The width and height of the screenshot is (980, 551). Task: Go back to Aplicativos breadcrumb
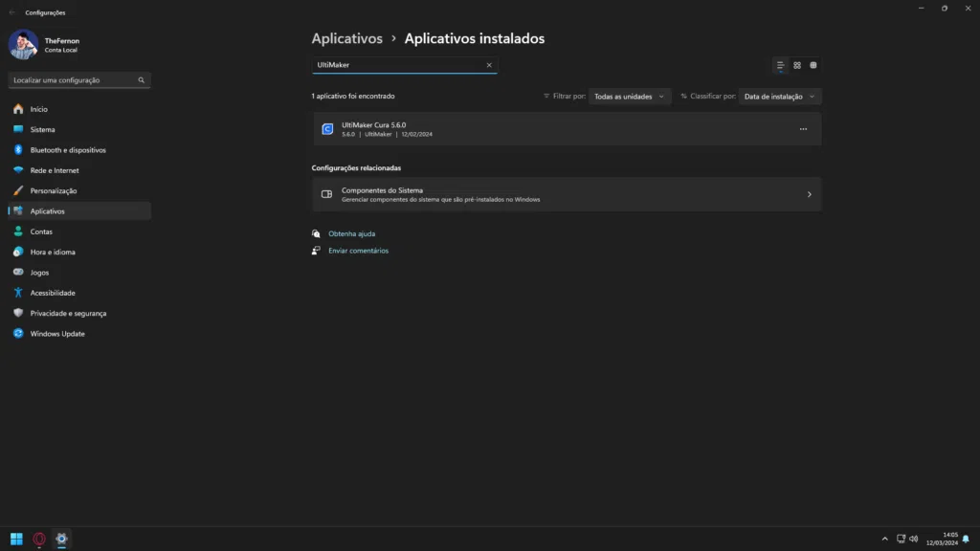[x=346, y=39]
